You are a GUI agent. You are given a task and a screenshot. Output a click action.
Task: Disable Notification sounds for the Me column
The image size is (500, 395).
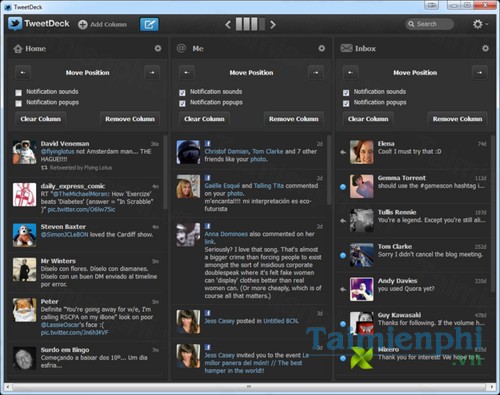(x=182, y=93)
